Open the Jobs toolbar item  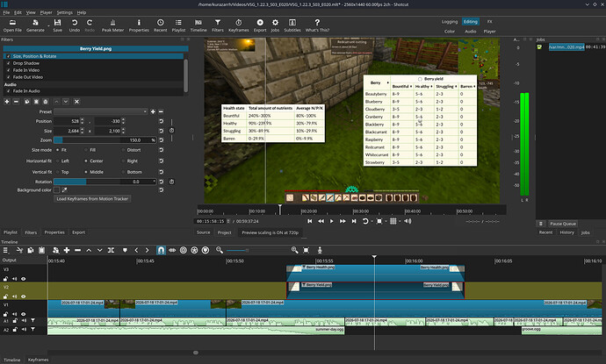pyautogui.click(x=275, y=25)
